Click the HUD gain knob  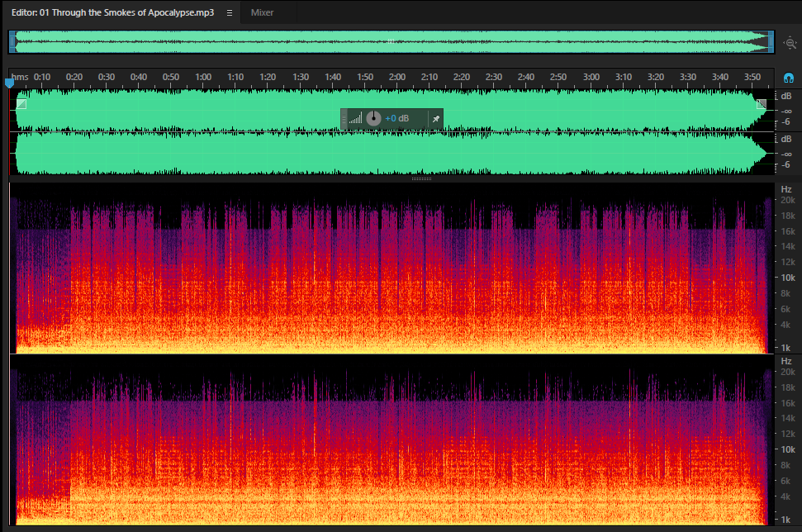click(x=373, y=118)
